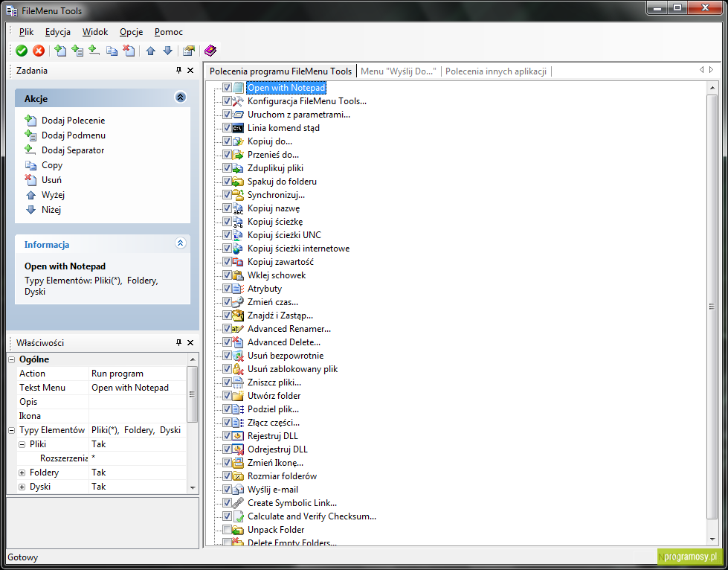Disable the Advanced Renamer... checkbox
728x570 pixels.
tap(227, 328)
